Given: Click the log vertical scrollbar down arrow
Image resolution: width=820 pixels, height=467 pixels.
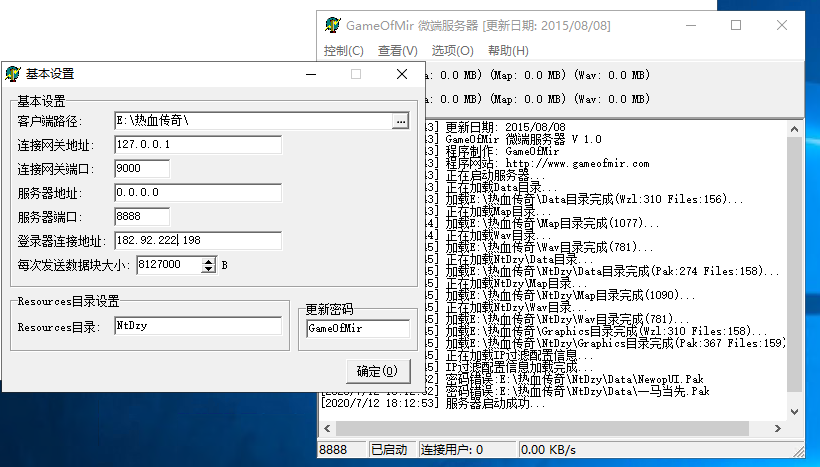Looking at the screenshot, I should 794,412.
